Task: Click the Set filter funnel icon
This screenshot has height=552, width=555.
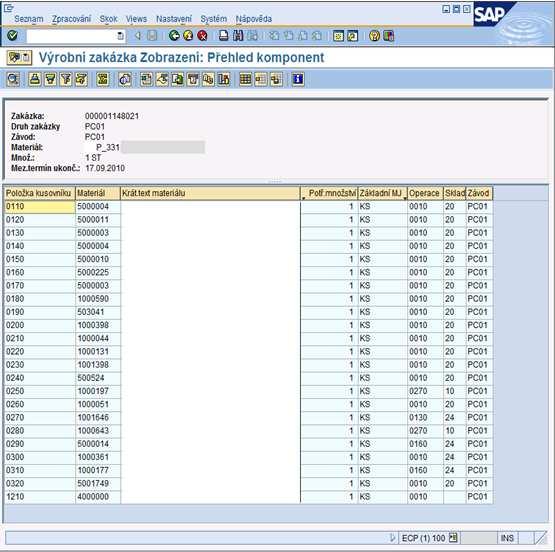Action: pyautogui.click(x=66, y=79)
